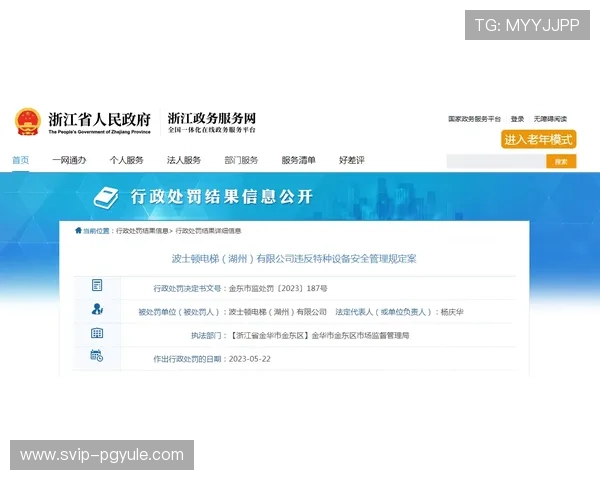Select document number 金东市监处罚〔2023〕187号
Image resolution: width=600 pixels, height=480 pixels.
click(278, 288)
